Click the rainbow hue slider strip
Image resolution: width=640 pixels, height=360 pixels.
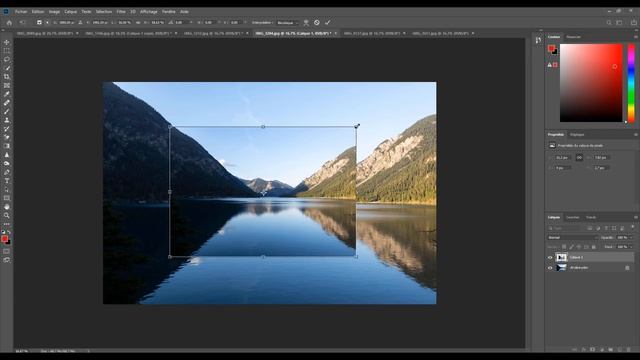coord(631,83)
